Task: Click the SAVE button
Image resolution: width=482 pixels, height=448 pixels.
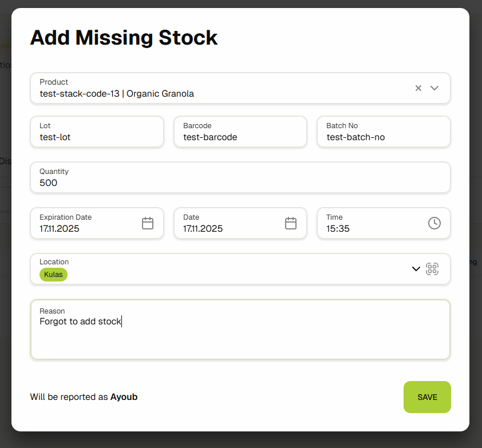Action: point(427,397)
